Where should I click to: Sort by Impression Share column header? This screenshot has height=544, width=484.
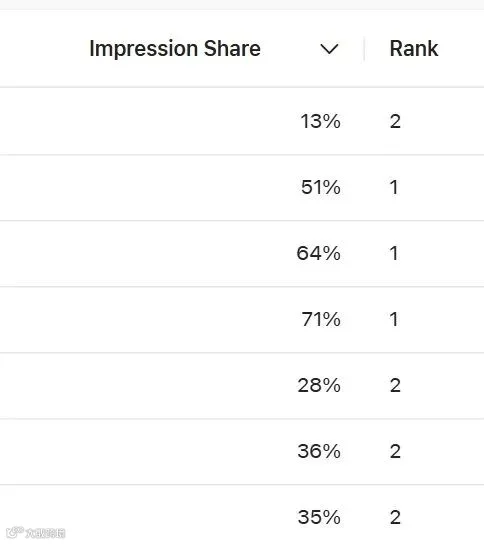tap(175, 49)
